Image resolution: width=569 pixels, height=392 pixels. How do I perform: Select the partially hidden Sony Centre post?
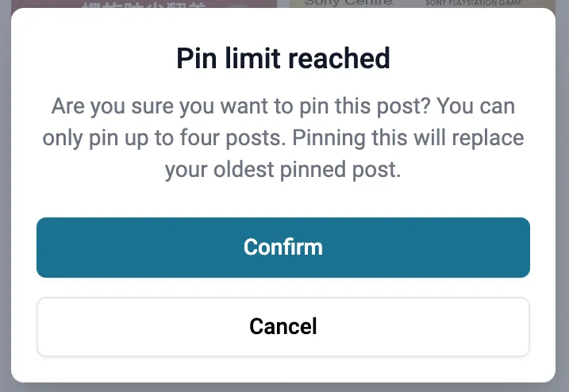pos(422,4)
